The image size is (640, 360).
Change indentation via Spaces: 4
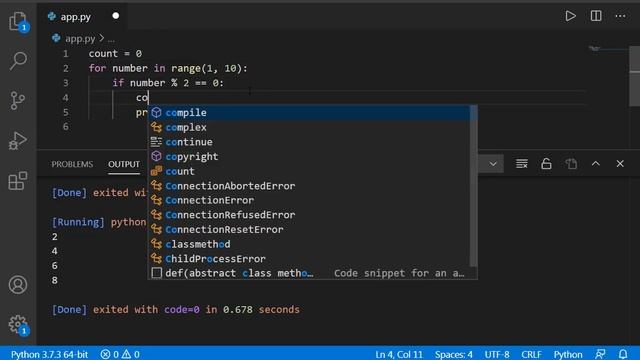[x=453, y=354]
